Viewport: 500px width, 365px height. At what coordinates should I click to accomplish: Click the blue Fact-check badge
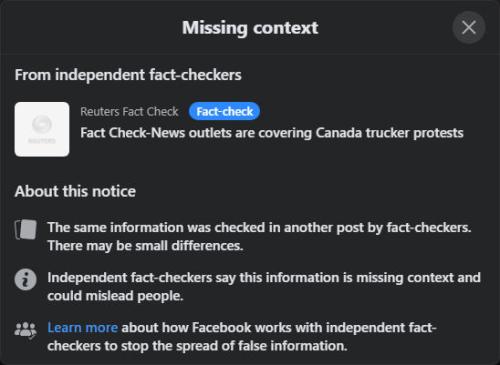click(x=224, y=112)
